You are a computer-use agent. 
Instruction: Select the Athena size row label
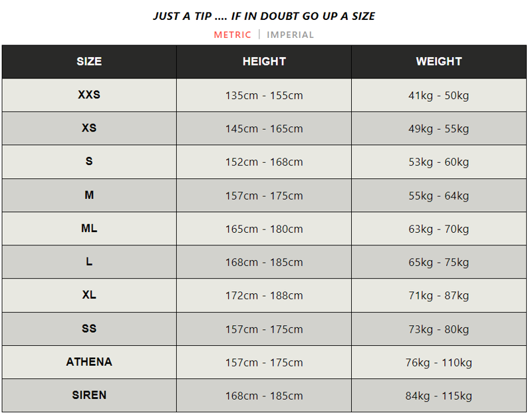[89, 362]
